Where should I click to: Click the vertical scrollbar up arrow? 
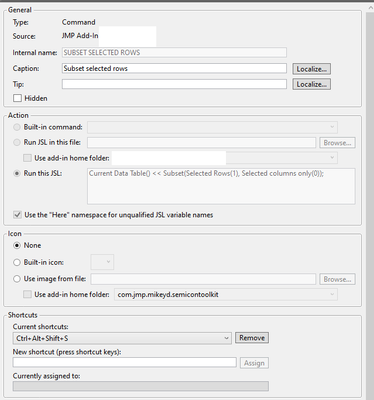point(370,7)
